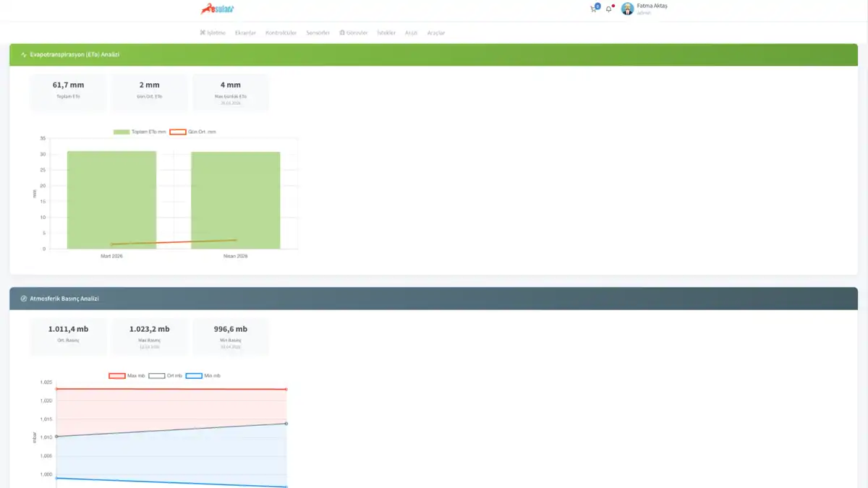Toggle the Max mb legend series
Image resolution: width=868 pixels, height=488 pixels.
[x=127, y=376]
